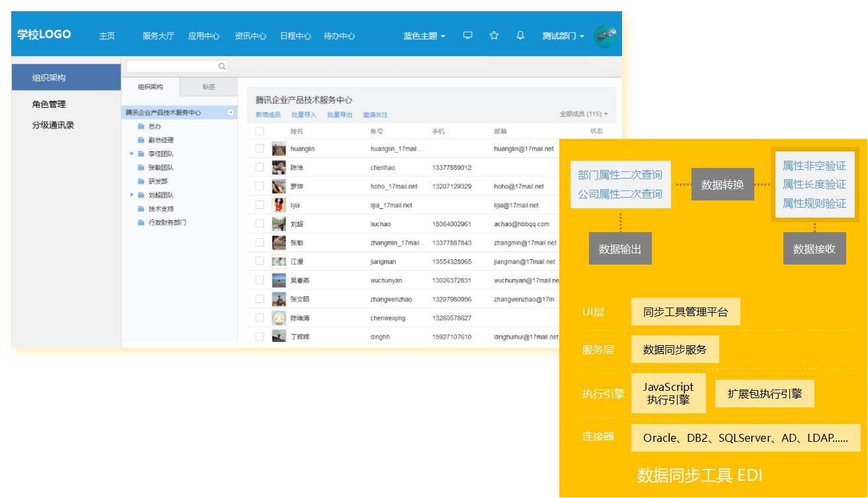Screen dimensions: 868x498
Task: Check the box for 张敏 row
Action: [260, 243]
